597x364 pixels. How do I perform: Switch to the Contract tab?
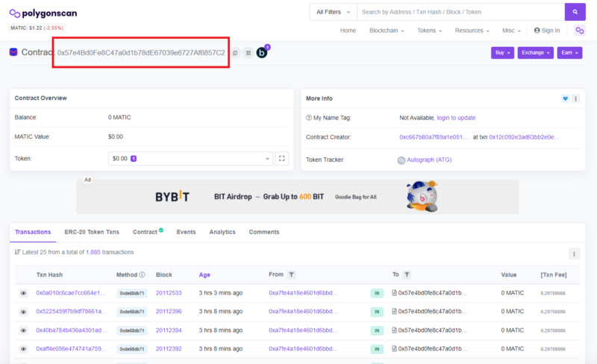[148, 231]
